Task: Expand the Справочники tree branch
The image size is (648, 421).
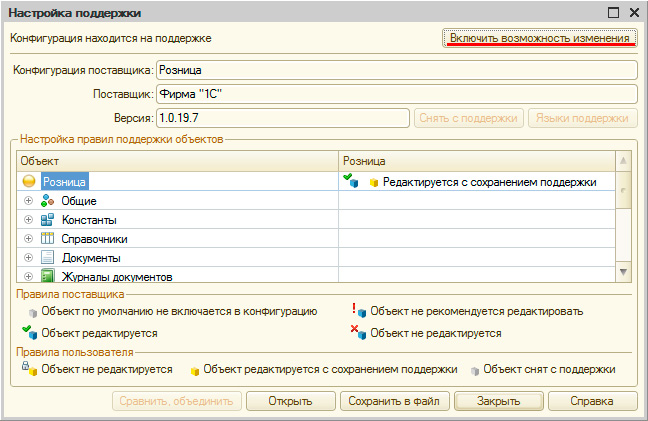Action: point(29,239)
